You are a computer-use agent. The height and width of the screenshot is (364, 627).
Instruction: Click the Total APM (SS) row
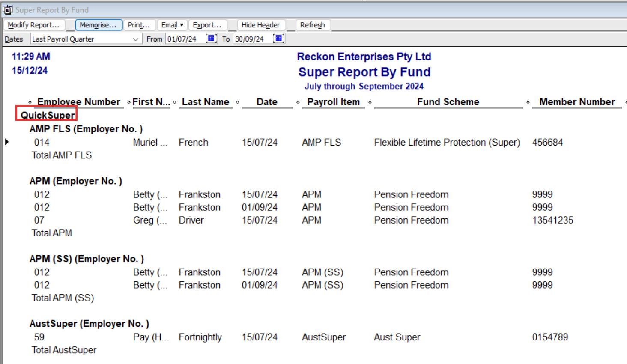click(x=63, y=298)
